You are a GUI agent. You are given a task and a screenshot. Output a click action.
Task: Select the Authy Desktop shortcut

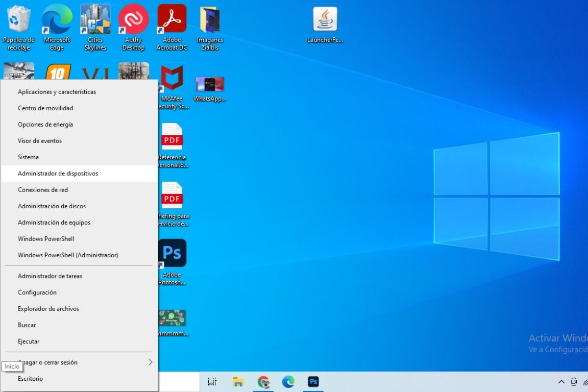133,27
